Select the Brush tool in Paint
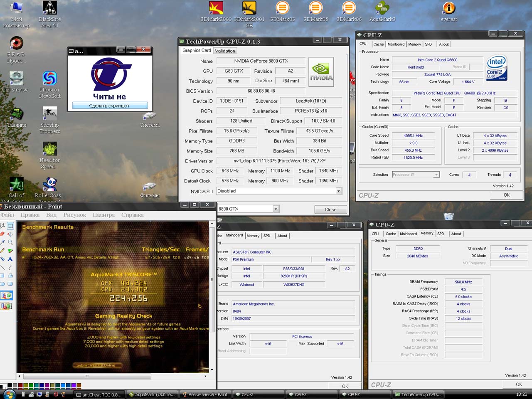 click(x=10, y=251)
